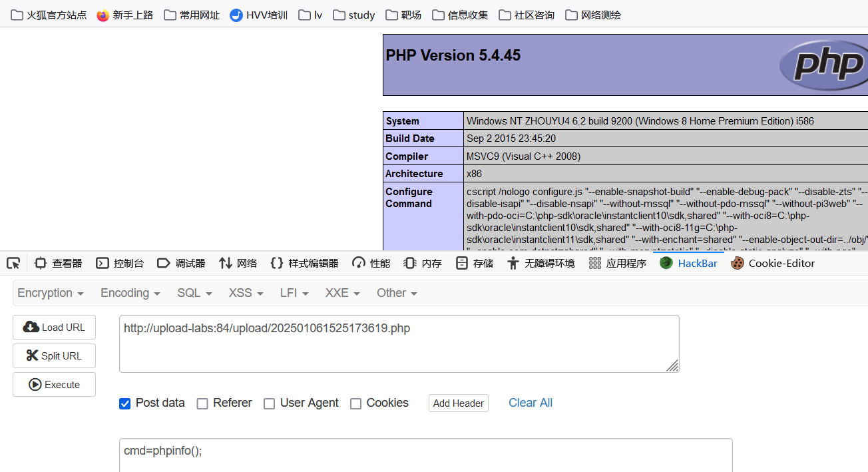Switch to the 调试器 debugger tab
The width and height of the screenshot is (868, 472).
[181, 263]
